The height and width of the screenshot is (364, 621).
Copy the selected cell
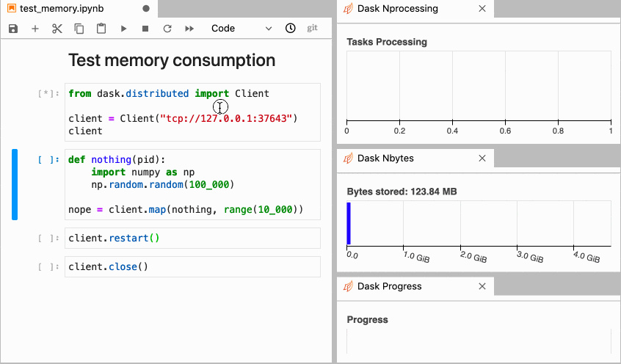coord(79,29)
